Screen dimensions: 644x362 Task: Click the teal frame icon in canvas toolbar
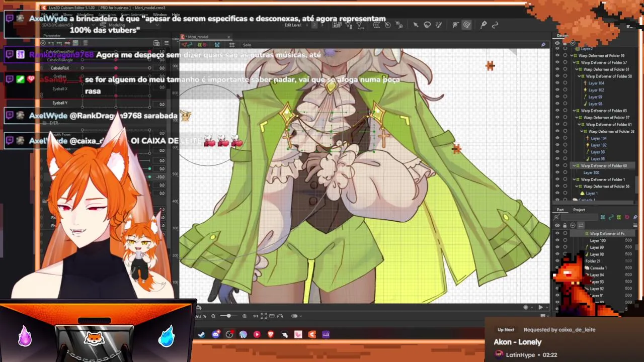point(217,45)
